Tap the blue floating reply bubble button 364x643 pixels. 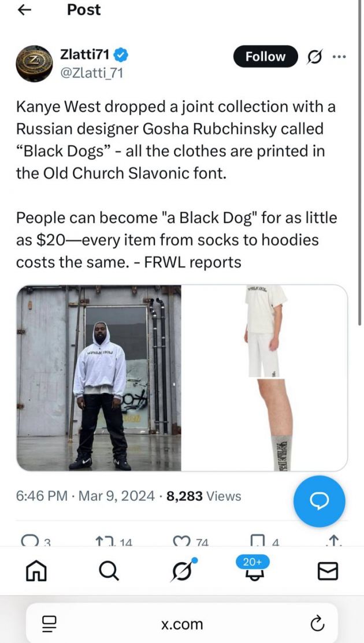tap(320, 501)
